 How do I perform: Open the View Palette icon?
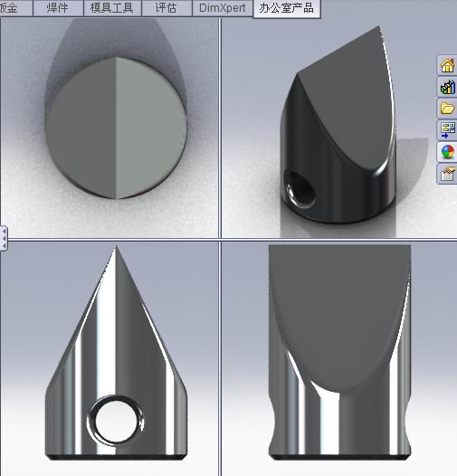[x=447, y=130]
